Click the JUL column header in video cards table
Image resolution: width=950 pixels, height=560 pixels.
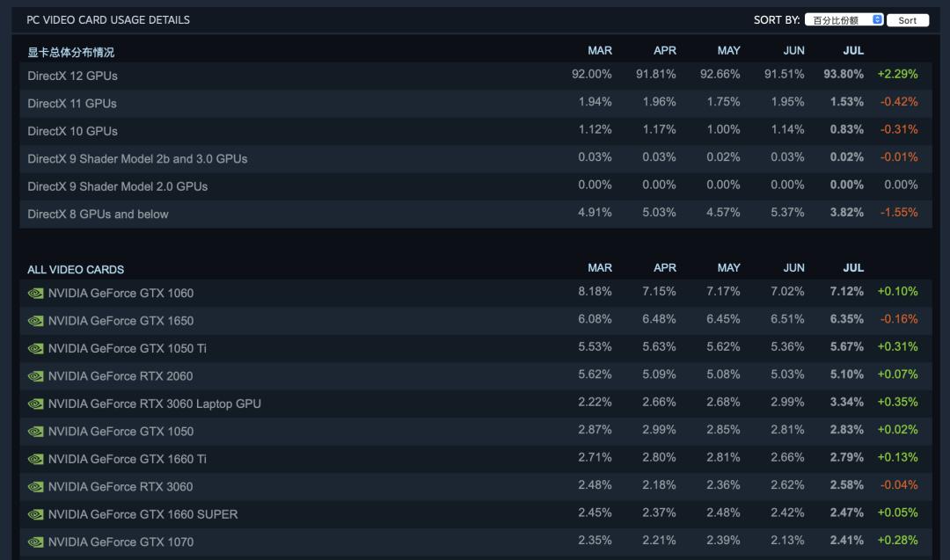click(x=853, y=268)
